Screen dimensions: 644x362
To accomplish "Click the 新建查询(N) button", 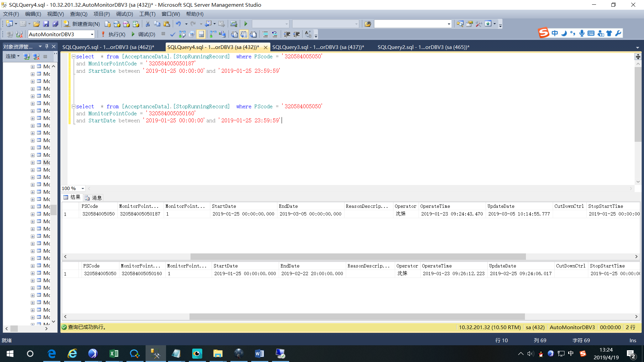I will coord(82,24).
